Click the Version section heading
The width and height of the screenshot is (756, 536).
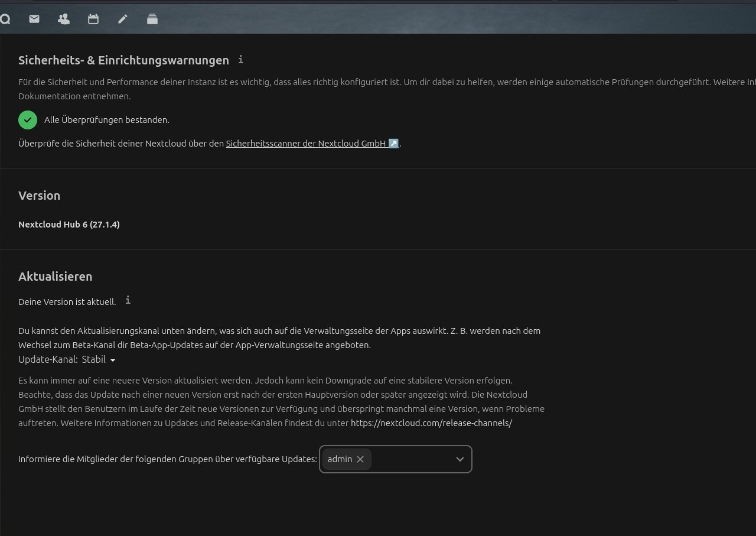pyautogui.click(x=39, y=196)
